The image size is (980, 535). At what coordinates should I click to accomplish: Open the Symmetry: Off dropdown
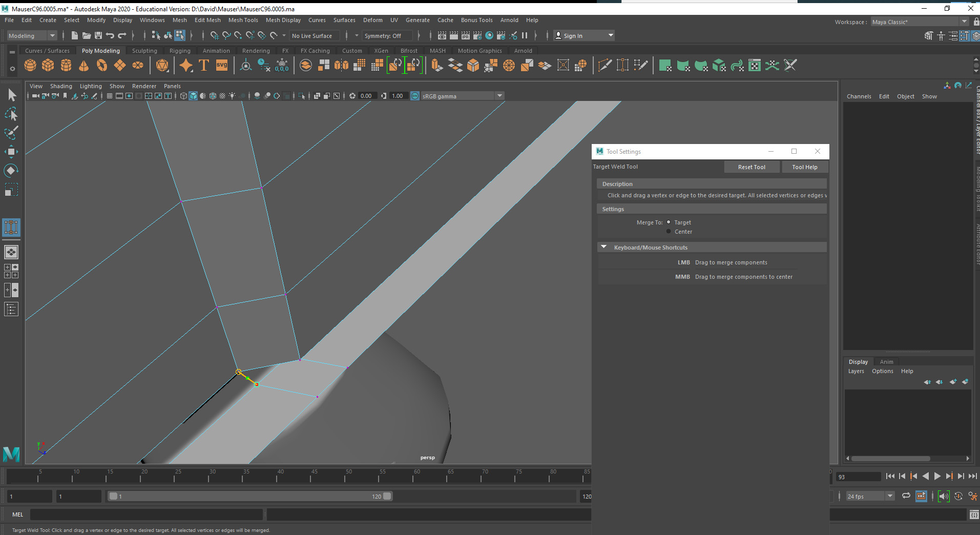coord(387,35)
